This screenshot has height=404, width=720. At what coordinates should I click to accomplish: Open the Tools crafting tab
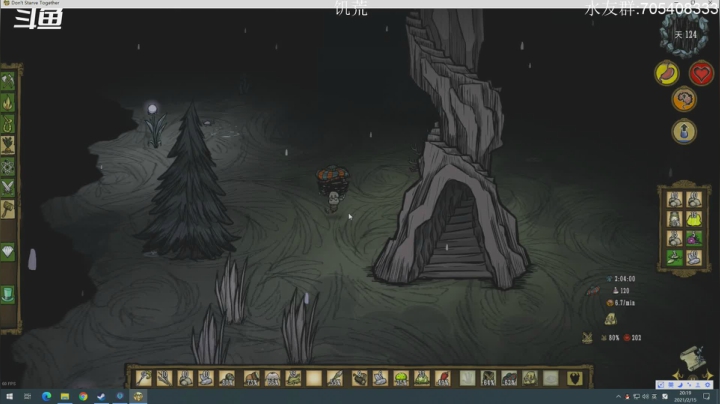pyautogui.click(x=8, y=81)
